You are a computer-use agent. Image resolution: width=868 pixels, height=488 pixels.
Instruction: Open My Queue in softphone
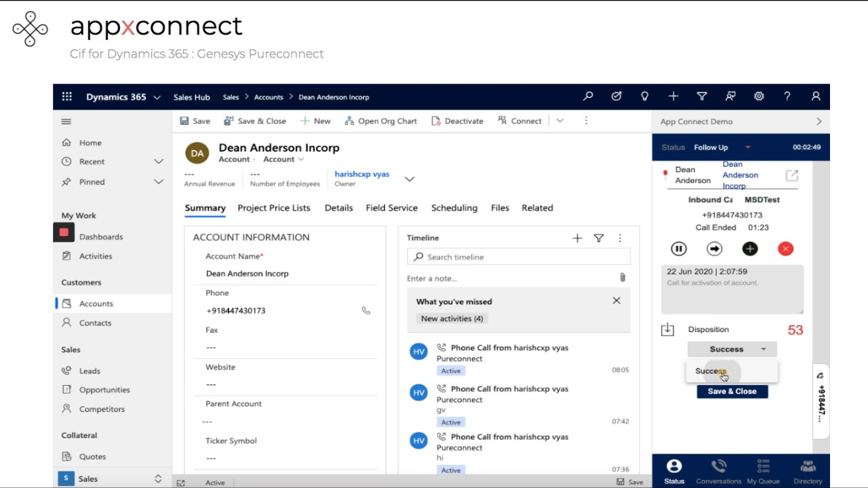coord(764,472)
